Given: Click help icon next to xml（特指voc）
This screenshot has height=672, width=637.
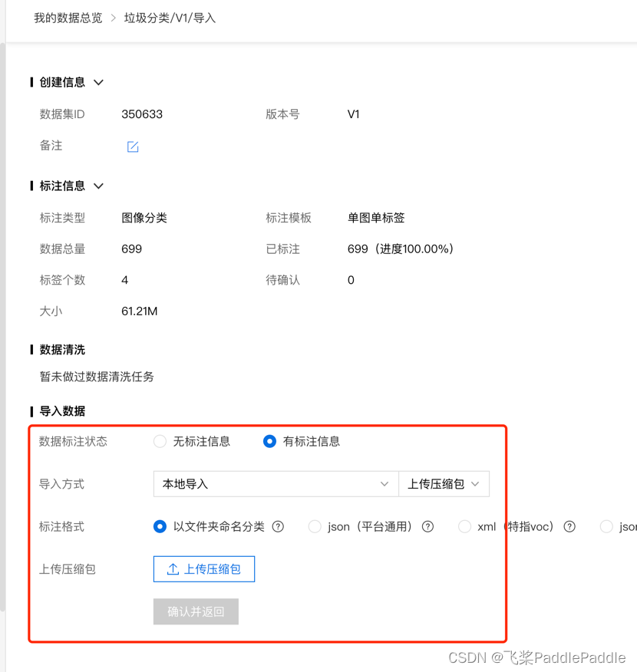Looking at the screenshot, I should tap(569, 526).
